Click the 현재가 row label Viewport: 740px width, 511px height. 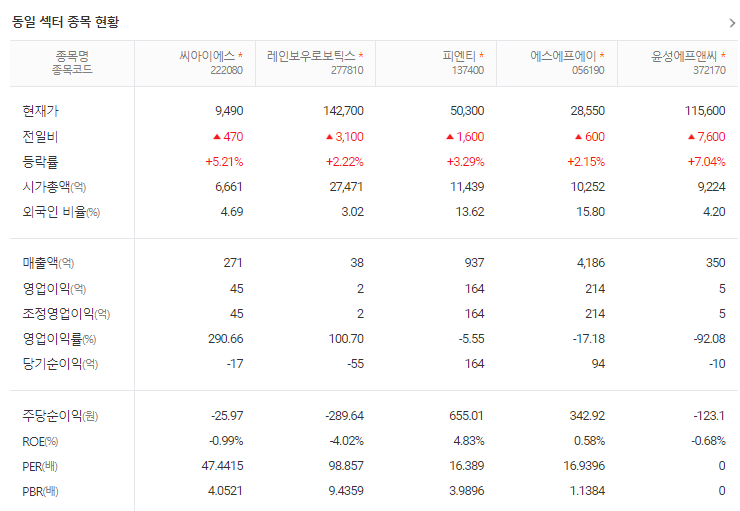pos(41,111)
